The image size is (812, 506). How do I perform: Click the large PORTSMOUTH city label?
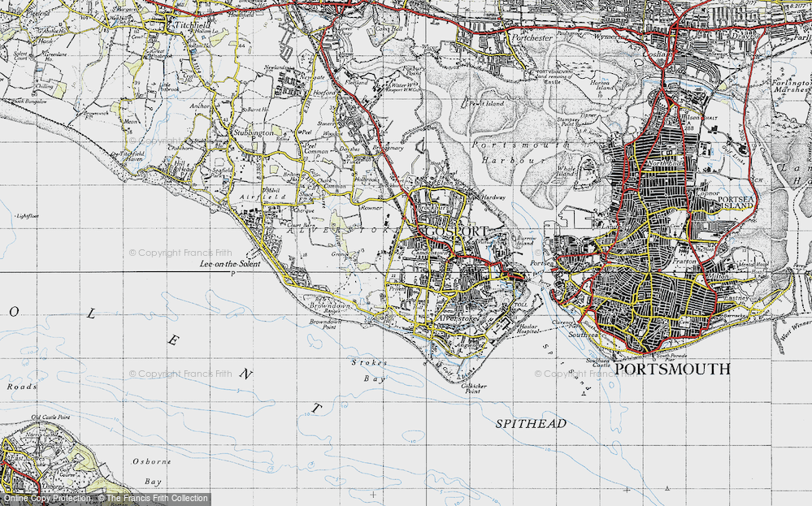click(673, 369)
